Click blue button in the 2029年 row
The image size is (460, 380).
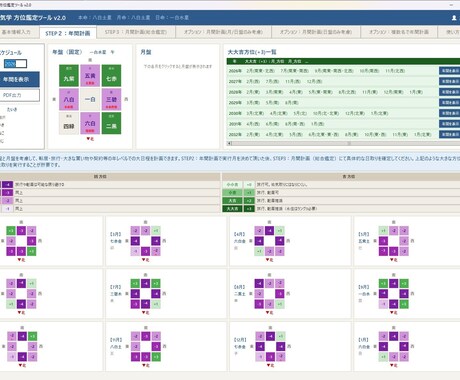click(449, 103)
